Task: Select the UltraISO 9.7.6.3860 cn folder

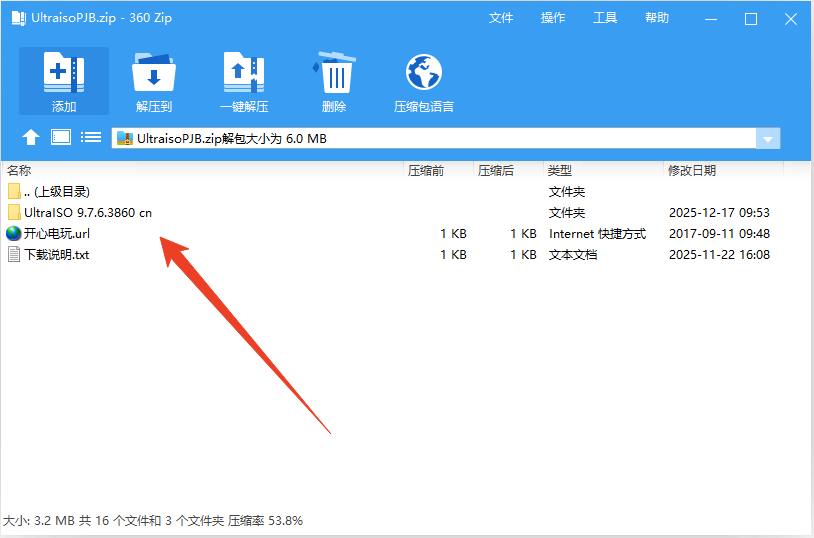Action: coord(88,213)
